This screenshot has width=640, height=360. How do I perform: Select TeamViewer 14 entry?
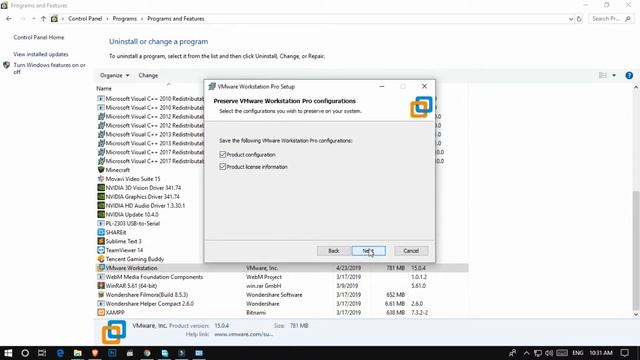point(124,250)
